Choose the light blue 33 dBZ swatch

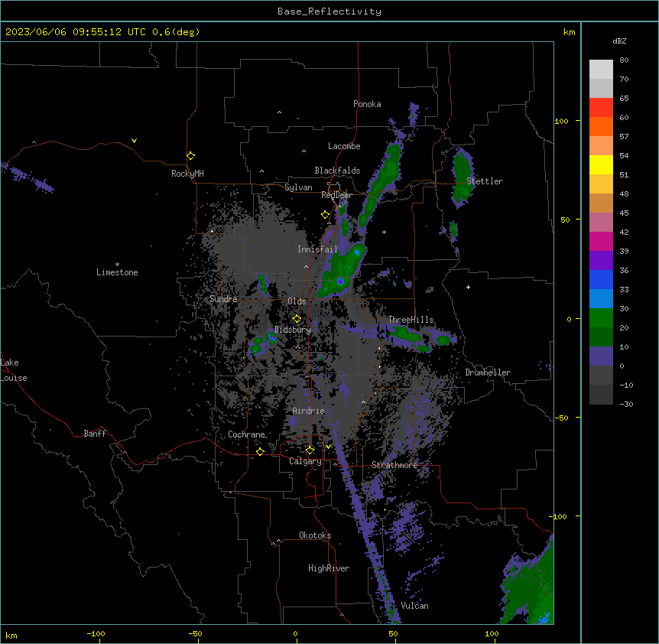(x=601, y=298)
